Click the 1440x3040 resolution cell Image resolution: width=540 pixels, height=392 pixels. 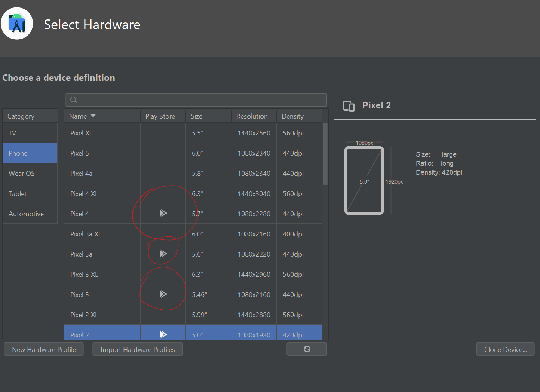254,193
